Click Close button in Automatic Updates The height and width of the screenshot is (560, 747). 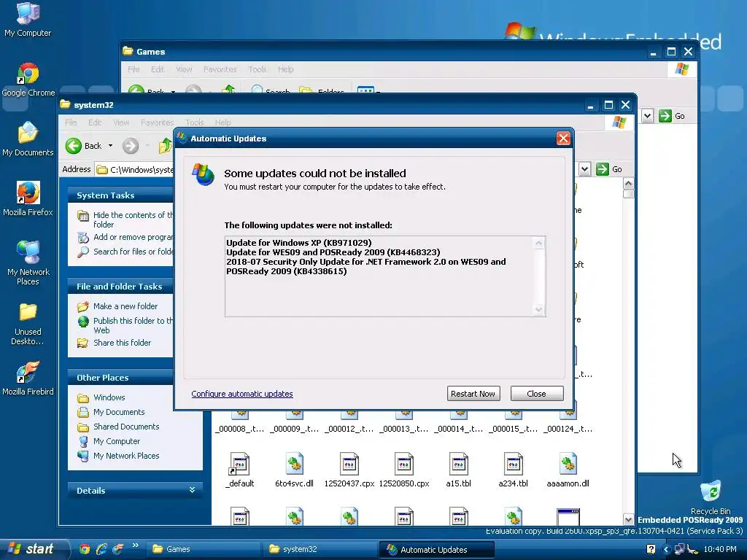click(x=537, y=394)
